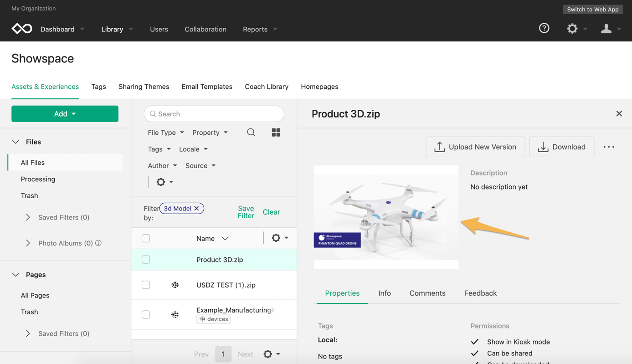
Task: Check the Product 3D.zip checkbox
Action: coord(146,260)
